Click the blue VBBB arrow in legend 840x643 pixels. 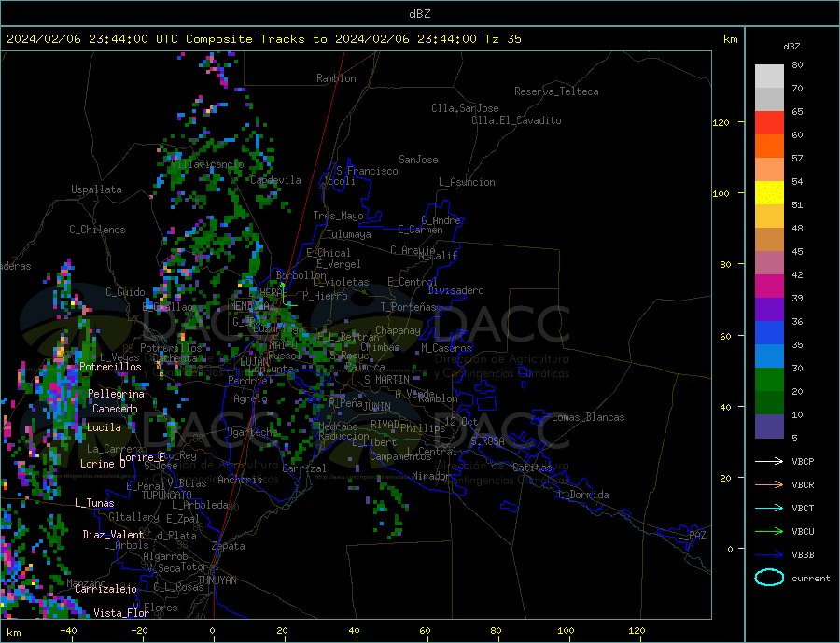(769, 554)
